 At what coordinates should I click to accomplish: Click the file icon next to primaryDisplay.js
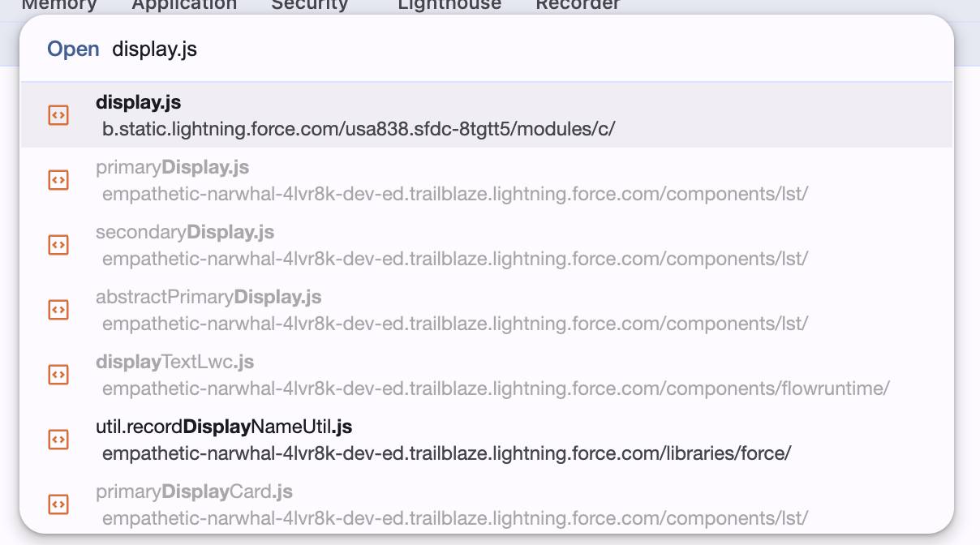point(58,180)
